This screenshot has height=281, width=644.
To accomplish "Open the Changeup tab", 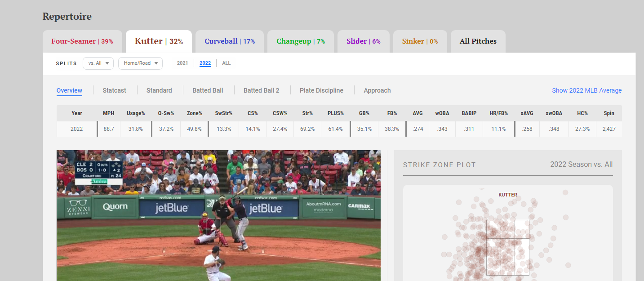I will 301,41.
